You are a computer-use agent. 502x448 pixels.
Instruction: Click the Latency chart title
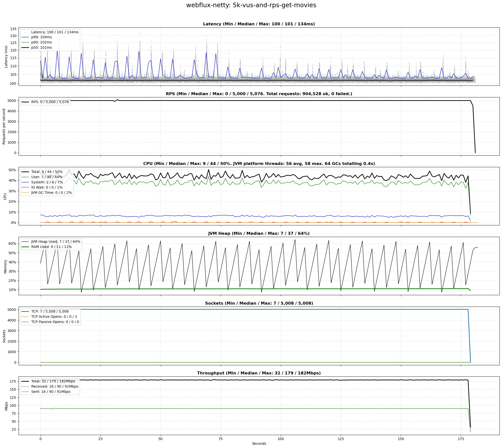click(x=259, y=24)
